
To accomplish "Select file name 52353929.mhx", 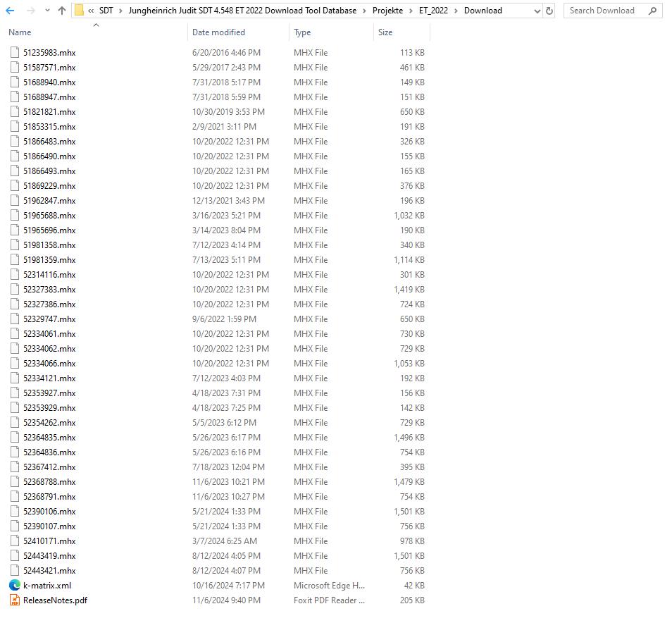I will coord(49,408).
